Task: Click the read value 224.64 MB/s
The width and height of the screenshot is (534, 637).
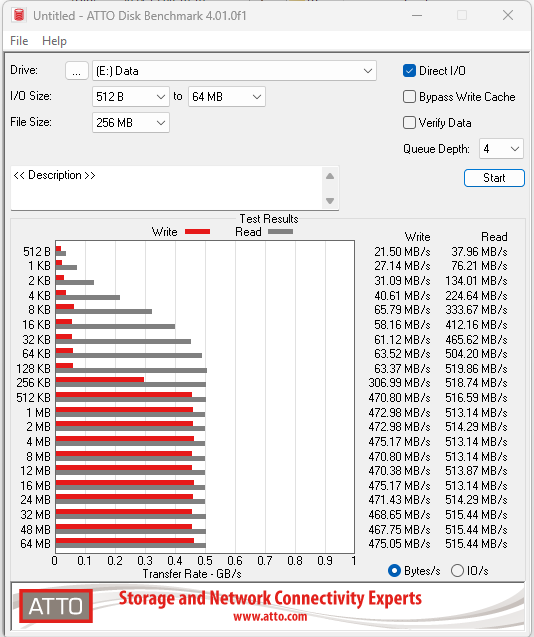Action: pyautogui.click(x=476, y=296)
